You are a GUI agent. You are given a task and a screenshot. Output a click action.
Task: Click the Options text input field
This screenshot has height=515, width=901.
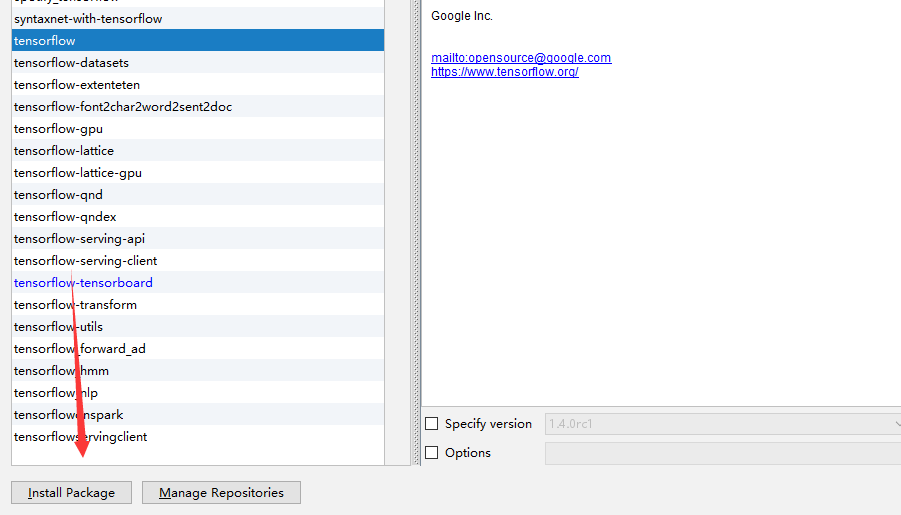click(x=723, y=453)
